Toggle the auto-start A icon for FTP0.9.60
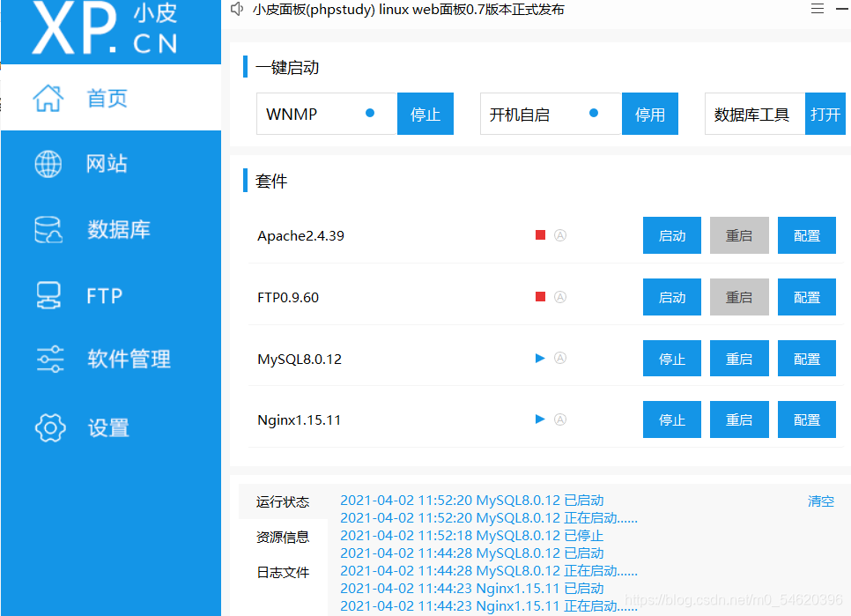Screen dimensions: 851x616 click(x=560, y=297)
